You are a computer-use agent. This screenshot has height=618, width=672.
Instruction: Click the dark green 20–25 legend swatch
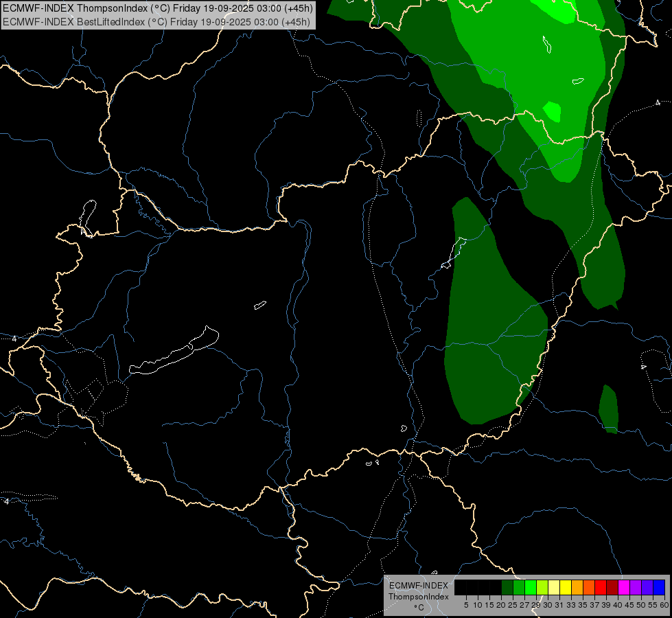tap(507, 587)
